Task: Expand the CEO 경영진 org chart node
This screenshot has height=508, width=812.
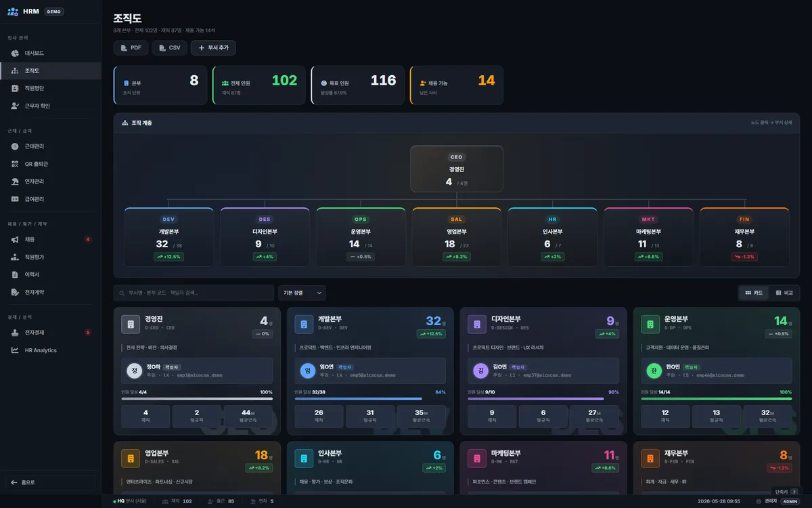Action: (x=457, y=169)
